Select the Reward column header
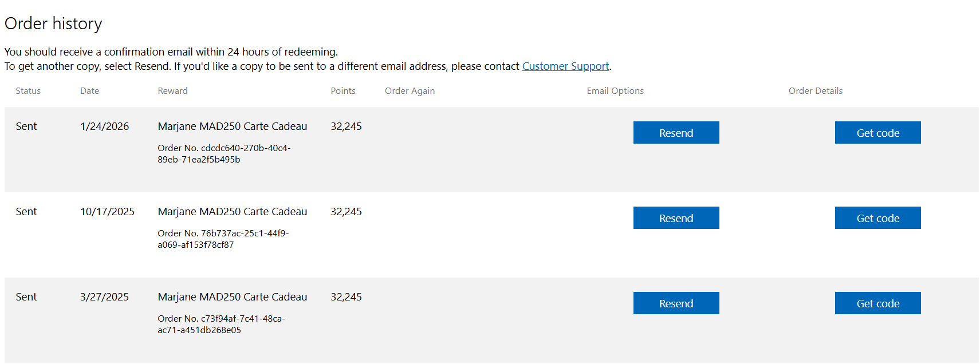 click(x=172, y=90)
